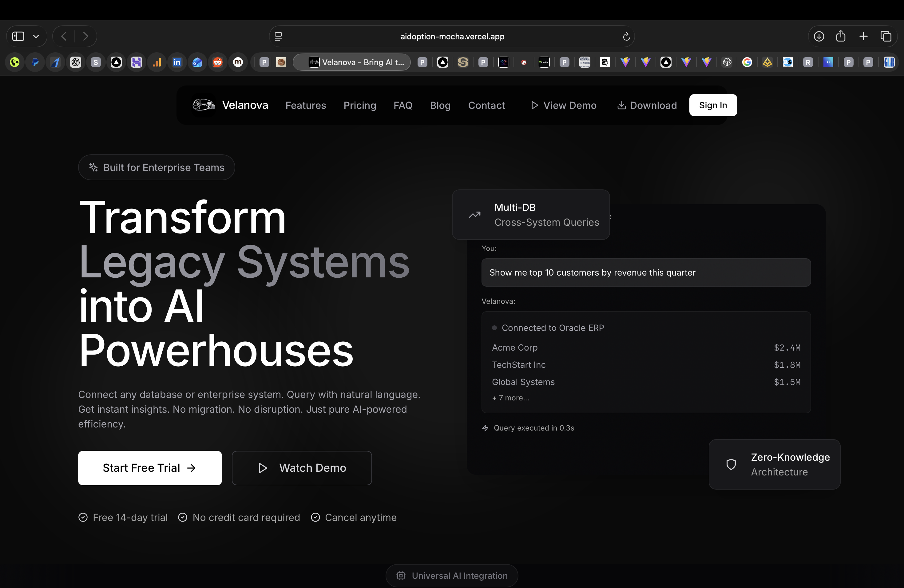Open the Pricing nav item
The image size is (904, 588).
360,105
